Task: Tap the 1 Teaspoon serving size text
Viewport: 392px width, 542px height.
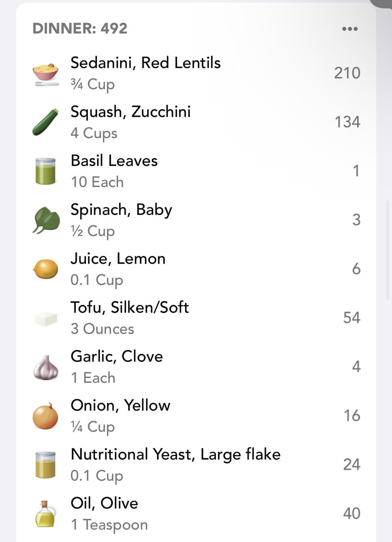Action: tap(109, 525)
